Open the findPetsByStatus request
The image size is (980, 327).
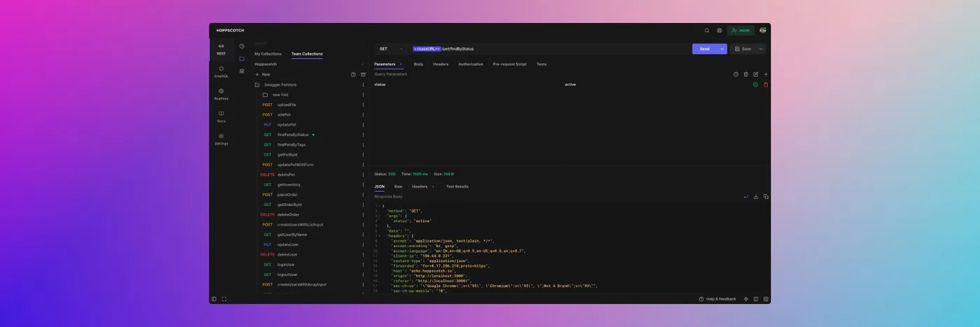coord(293,135)
